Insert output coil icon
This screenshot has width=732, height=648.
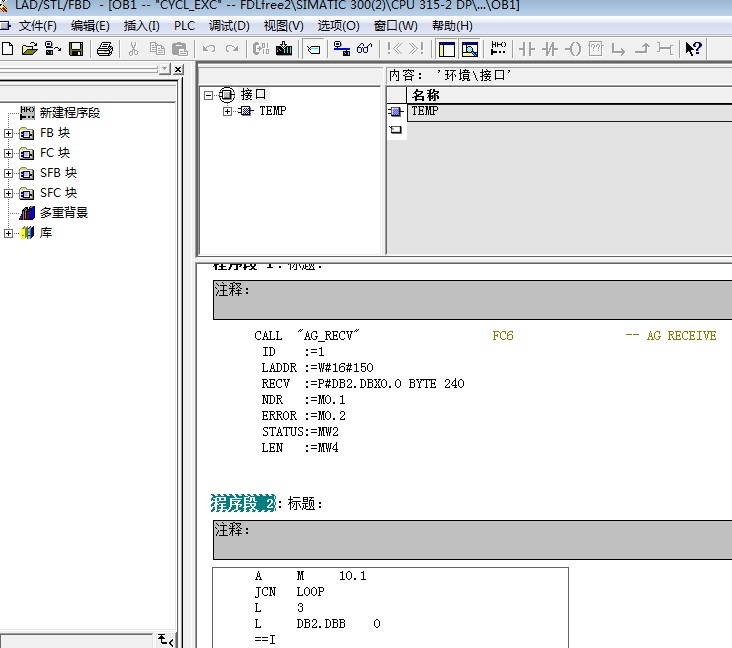[573, 49]
